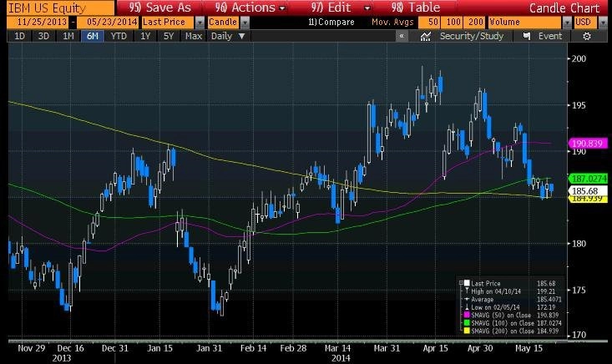This screenshot has height=364, width=612.
Task: Click the Volume field text
Action: (504, 23)
